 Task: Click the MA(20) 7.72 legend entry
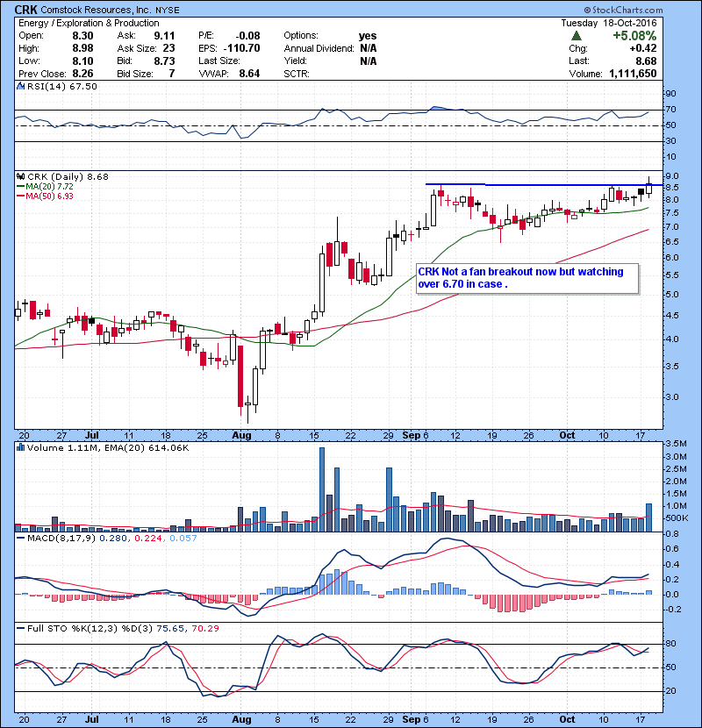(x=45, y=186)
